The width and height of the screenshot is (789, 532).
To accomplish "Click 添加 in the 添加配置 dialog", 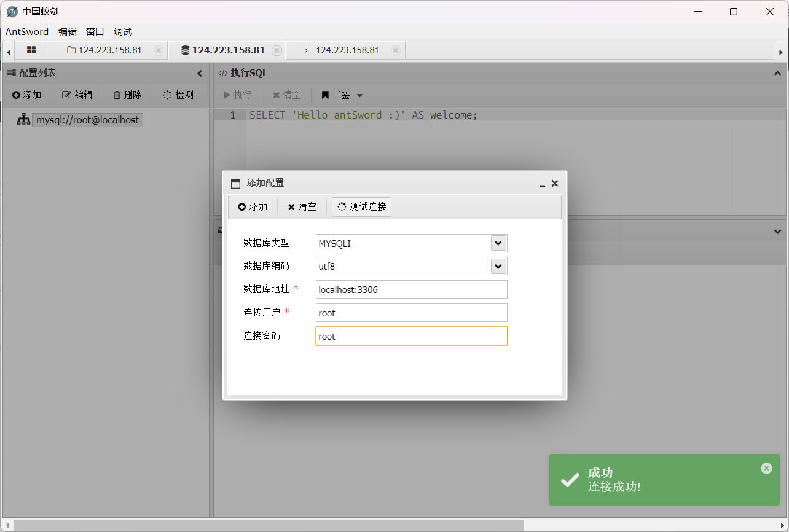I will (253, 207).
